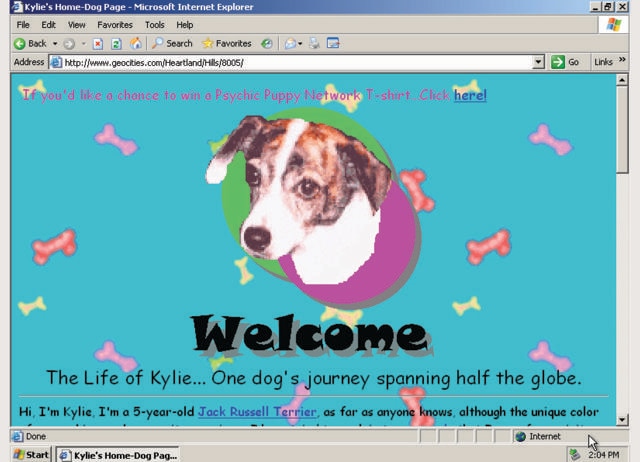Click the Done status page icon

17,436
